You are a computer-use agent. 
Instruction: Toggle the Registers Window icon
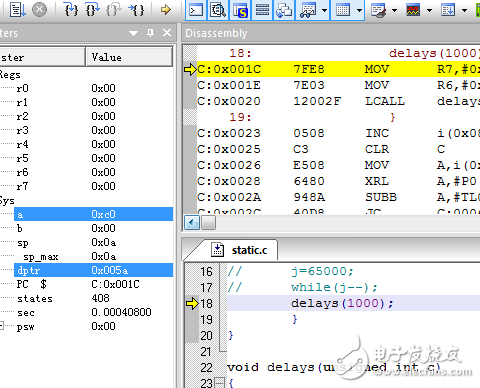[x=262, y=10]
